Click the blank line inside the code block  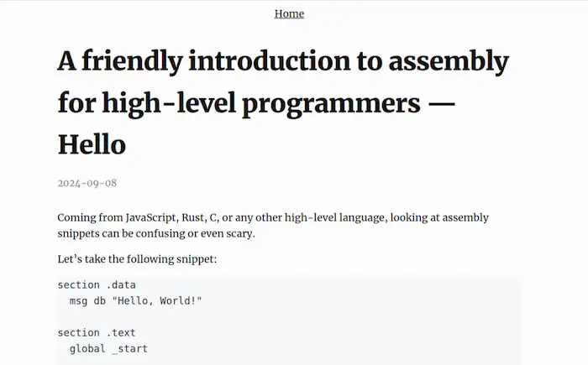252,316
